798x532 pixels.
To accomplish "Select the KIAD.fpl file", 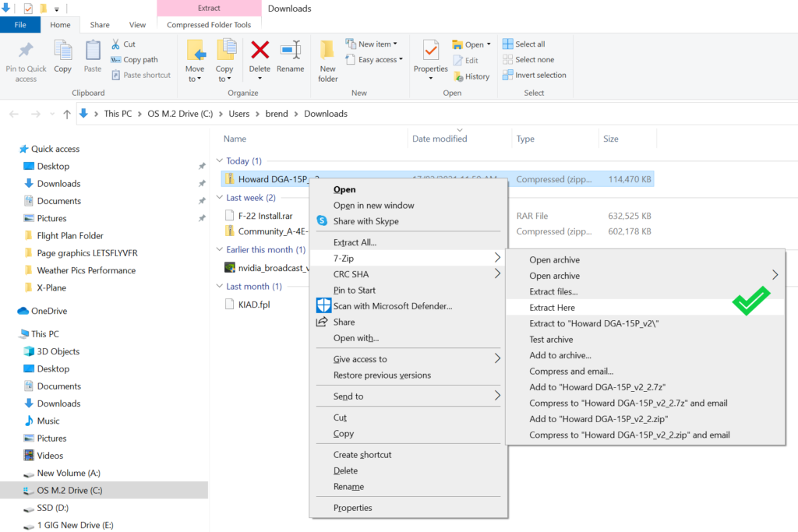I will pyautogui.click(x=254, y=304).
